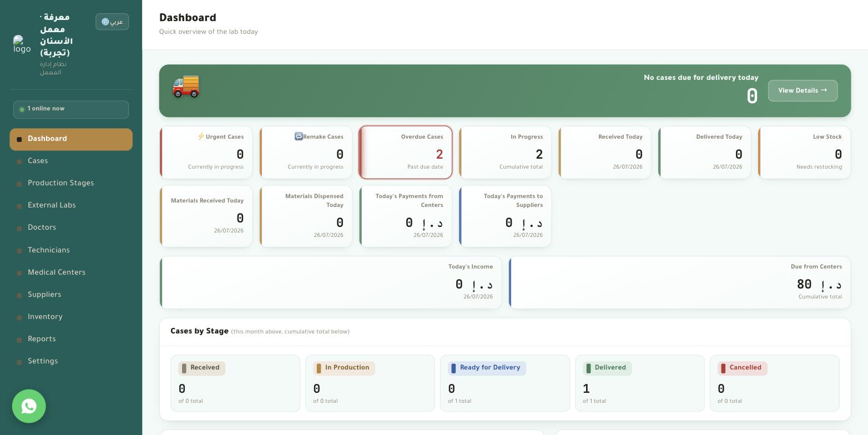Open Suppliers section
The height and width of the screenshot is (435, 868).
pos(71,295)
